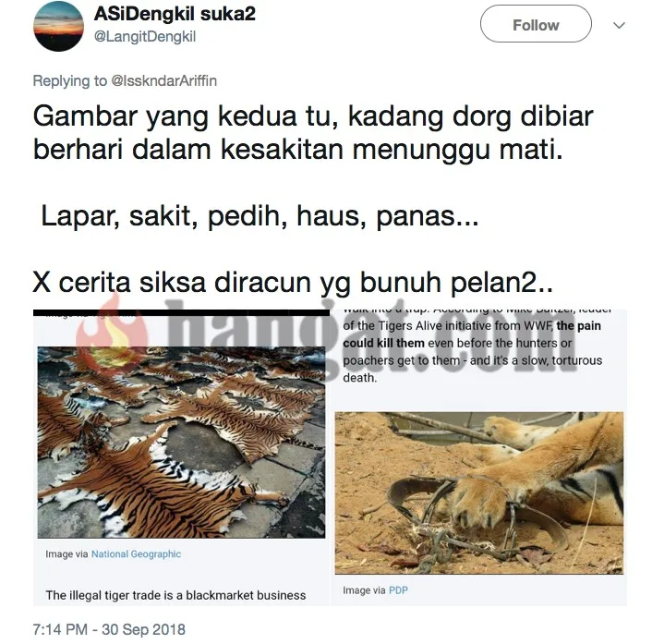Click the 'the pain could kill them' bold text
Image resolution: width=664 pixels, height=644 pixels.
472,334
